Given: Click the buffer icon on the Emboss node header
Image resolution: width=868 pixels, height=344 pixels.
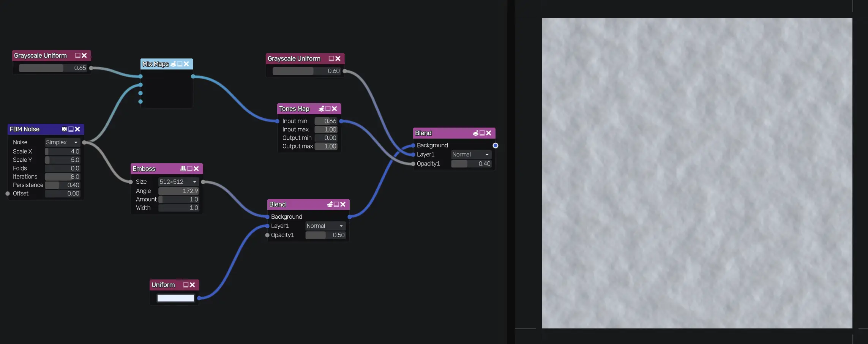Looking at the screenshot, I should (183, 169).
